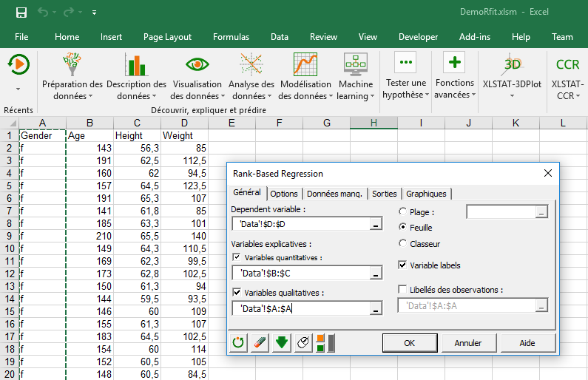Click the Visualisation des données eye icon

[x=196, y=65]
